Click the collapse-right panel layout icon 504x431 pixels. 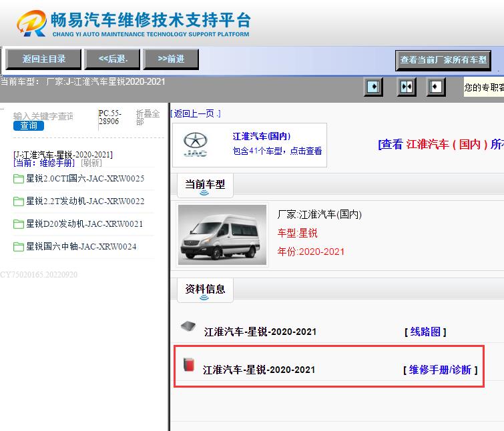tap(435, 87)
